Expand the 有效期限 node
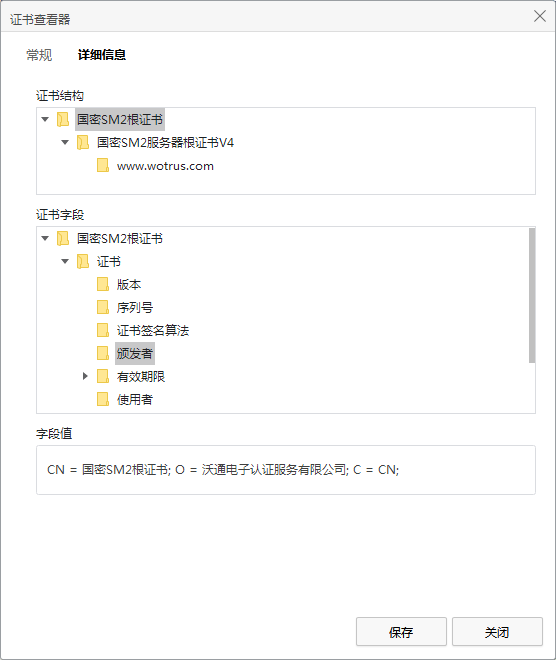This screenshot has width=556, height=660. (x=85, y=376)
